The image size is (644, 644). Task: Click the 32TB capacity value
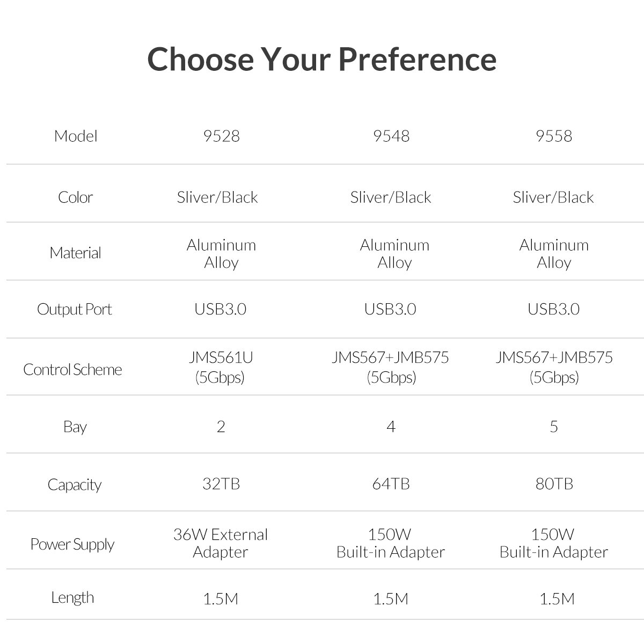(x=221, y=484)
